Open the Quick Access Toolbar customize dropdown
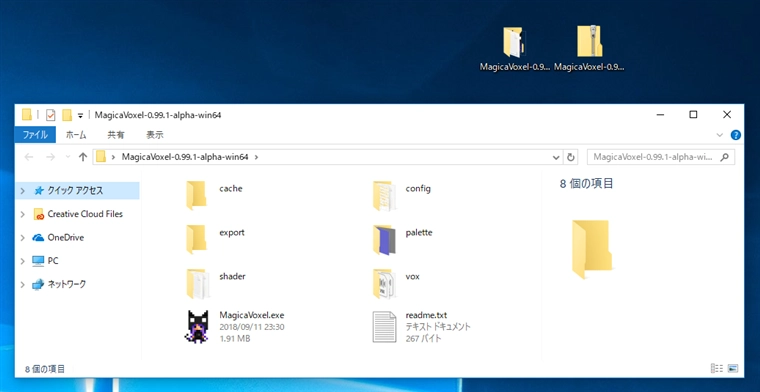 pos(80,115)
